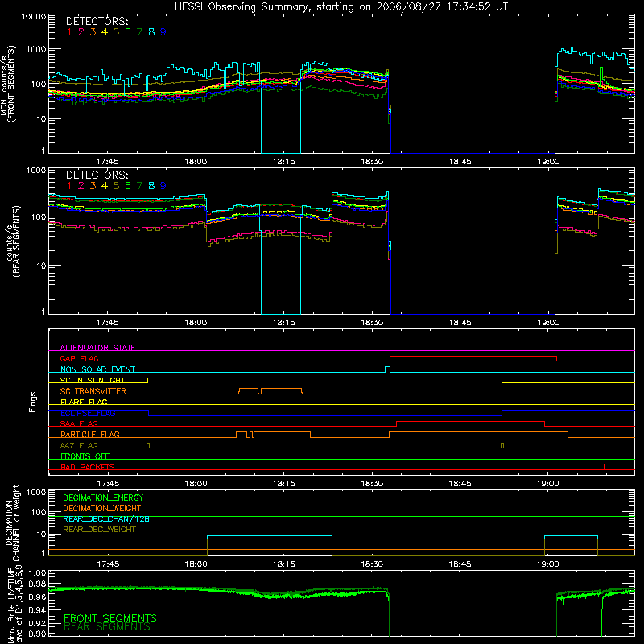This screenshot has height=644, width=644.
Task: Click the DECIMATION_WEIGHT legend label
Action: click(102, 508)
